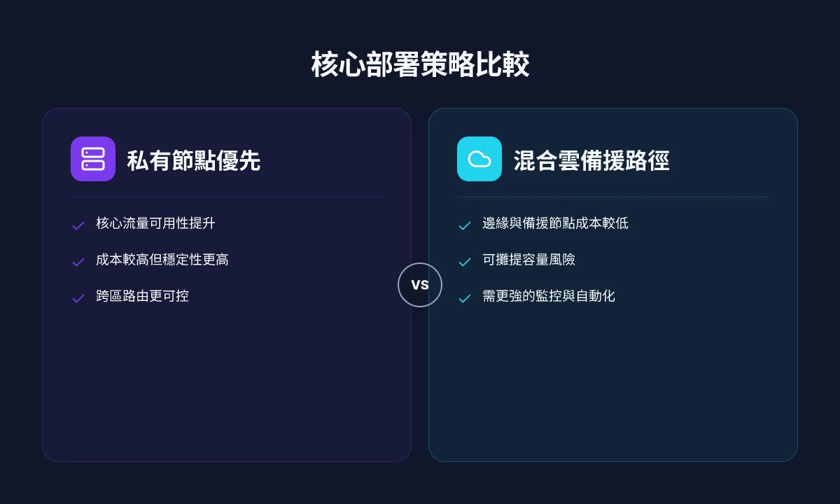Screen dimensions: 840x504
Task: Click the text 跨區路由更可控
Action: click(142, 296)
